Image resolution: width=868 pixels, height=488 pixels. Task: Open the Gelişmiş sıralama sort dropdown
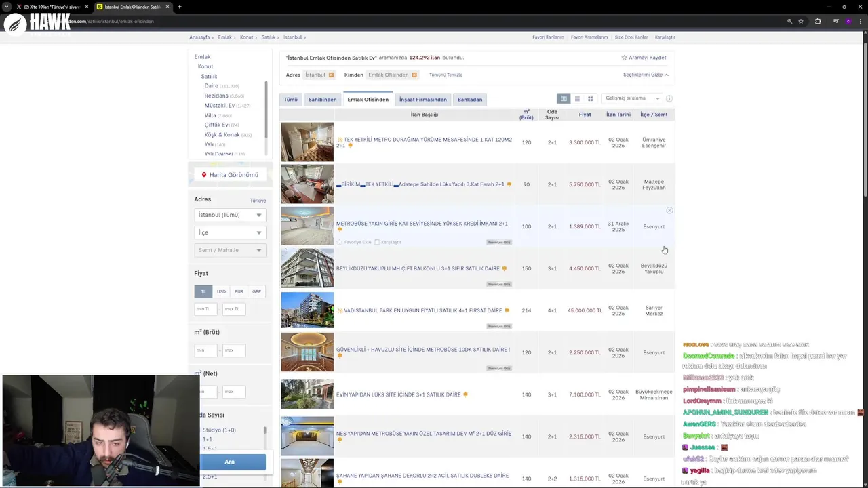[x=632, y=98]
